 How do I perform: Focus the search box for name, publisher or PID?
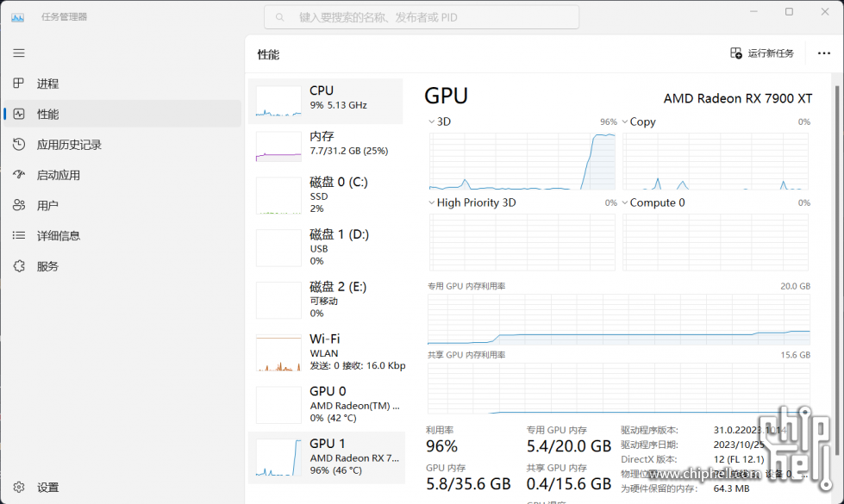422,17
